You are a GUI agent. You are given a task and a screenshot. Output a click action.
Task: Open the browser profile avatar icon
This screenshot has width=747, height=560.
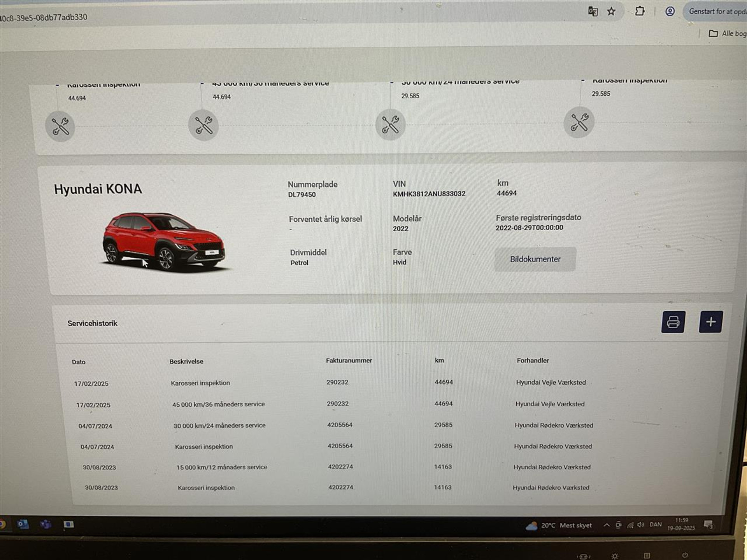coord(670,11)
